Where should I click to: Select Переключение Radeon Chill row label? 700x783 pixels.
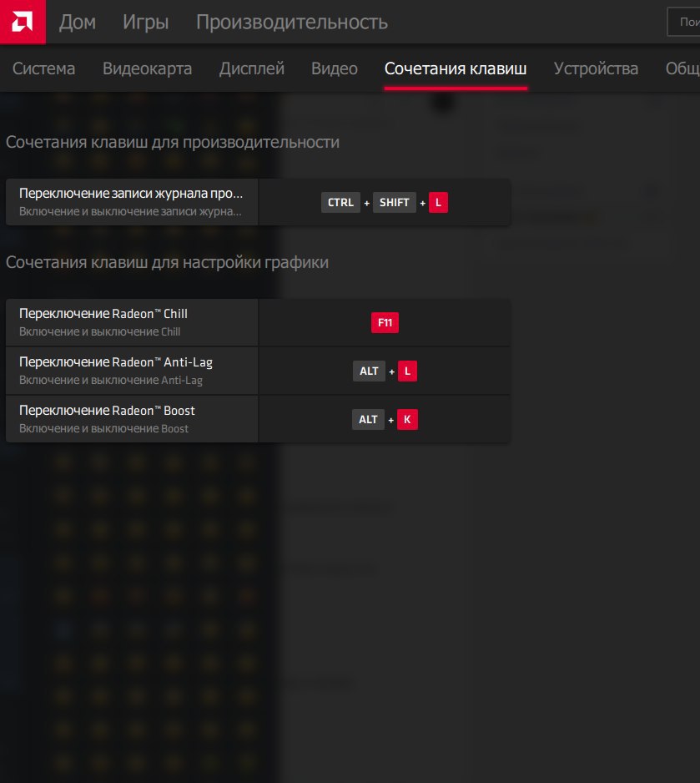point(103,314)
